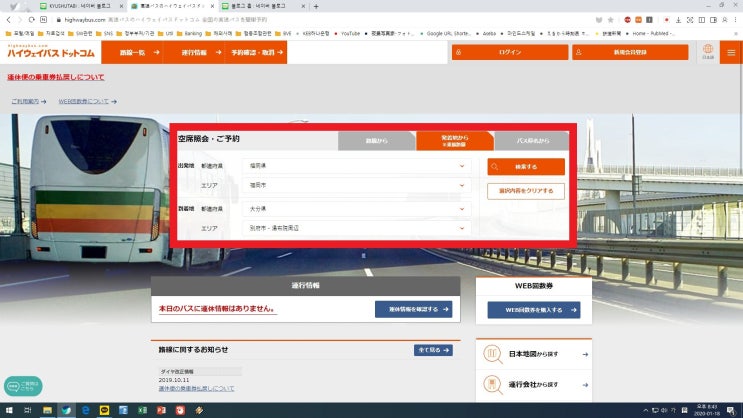The image size is (743, 418).
Task: Expand arrival area dropdown showing 別府市・湯布院周辺
Action: (x=356, y=228)
